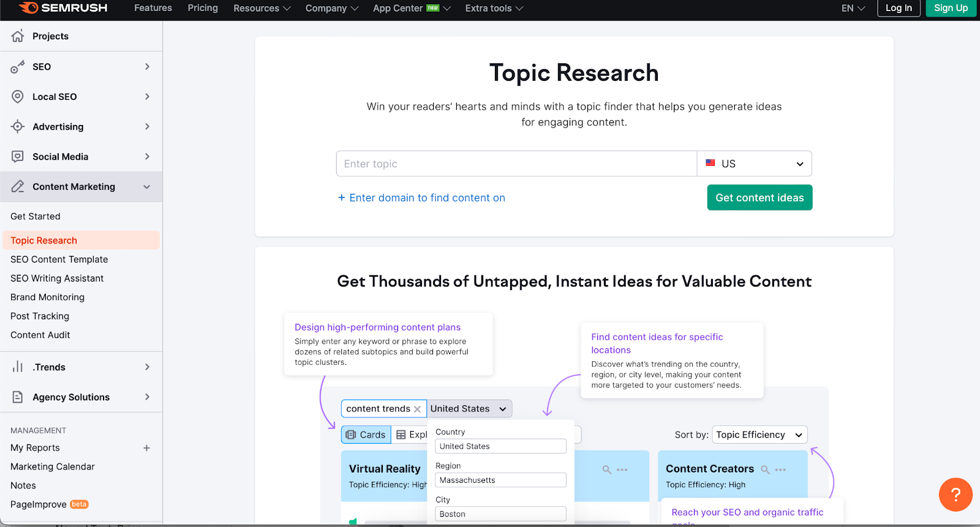Expand the Social Media section
Screen dimensions: 980x527
click(x=147, y=157)
